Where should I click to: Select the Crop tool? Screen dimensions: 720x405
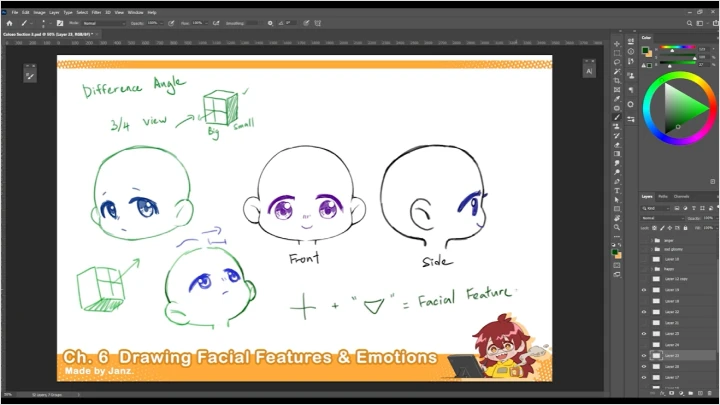(617, 80)
